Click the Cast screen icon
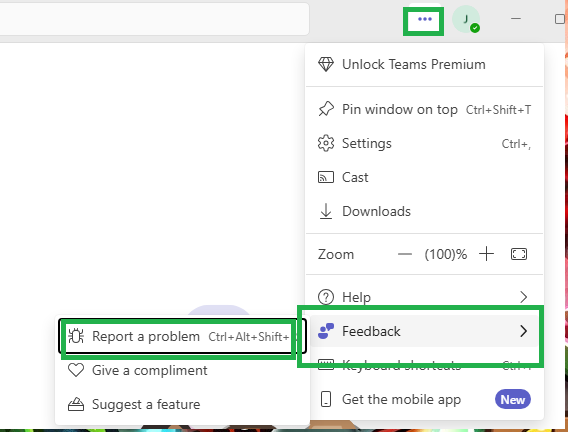The height and width of the screenshot is (432, 568). (326, 177)
